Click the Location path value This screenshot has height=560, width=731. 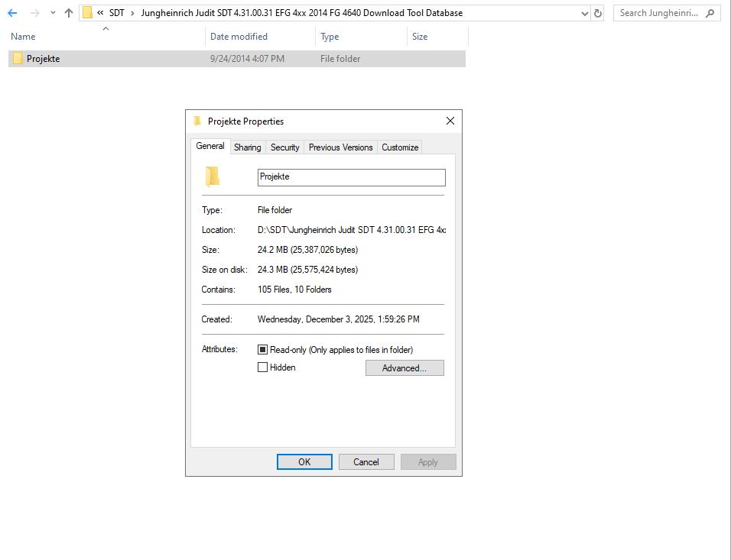tap(352, 230)
